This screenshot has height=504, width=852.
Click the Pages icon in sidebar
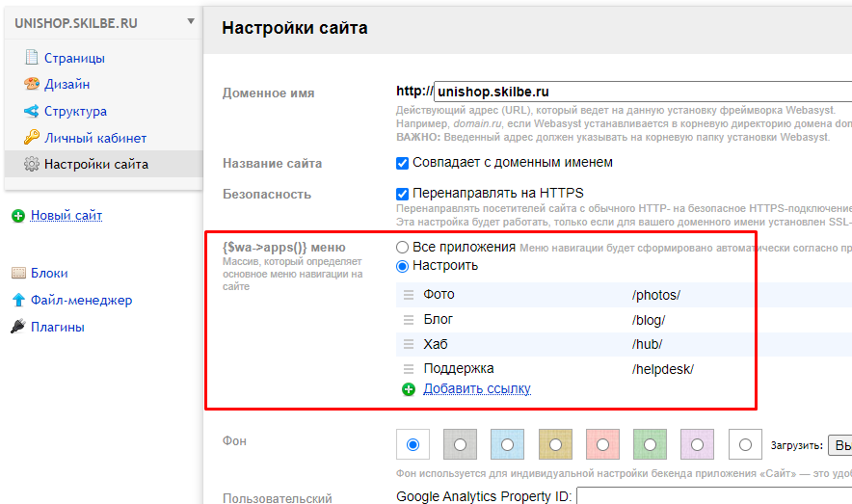tap(31, 58)
